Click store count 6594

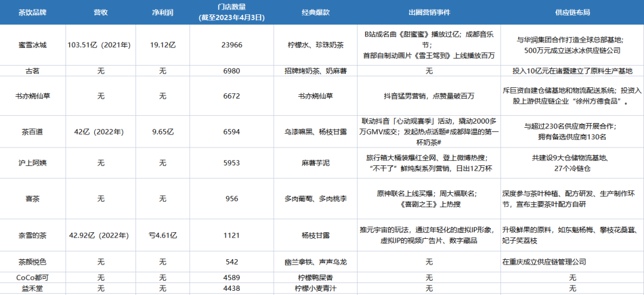click(x=231, y=131)
